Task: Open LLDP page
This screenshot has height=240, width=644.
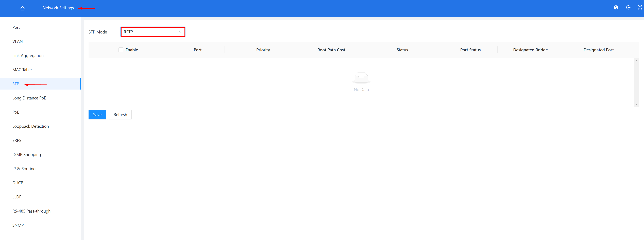Action: pyautogui.click(x=17, y=197)
